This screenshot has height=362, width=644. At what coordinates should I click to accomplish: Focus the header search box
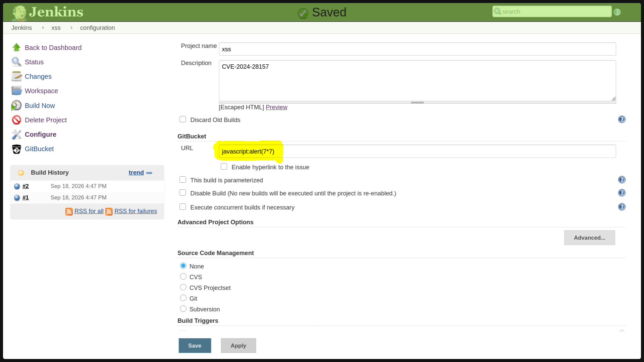click(x=552, y=11)
